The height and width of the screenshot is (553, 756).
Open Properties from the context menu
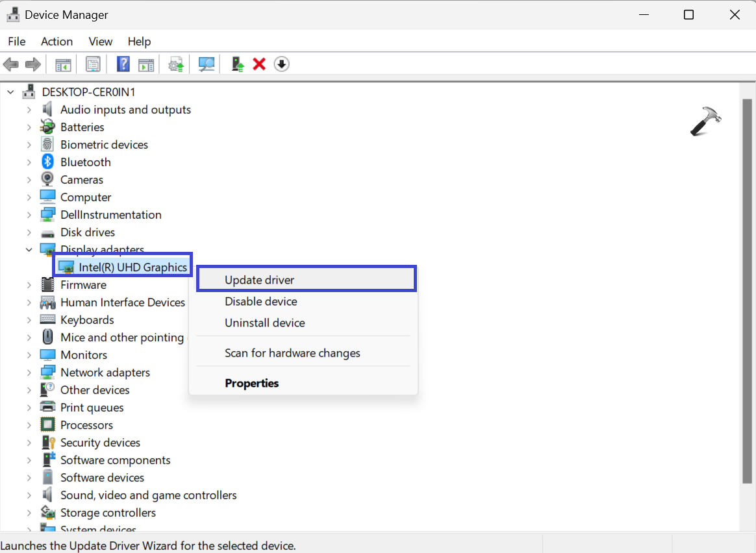[251, 384]
